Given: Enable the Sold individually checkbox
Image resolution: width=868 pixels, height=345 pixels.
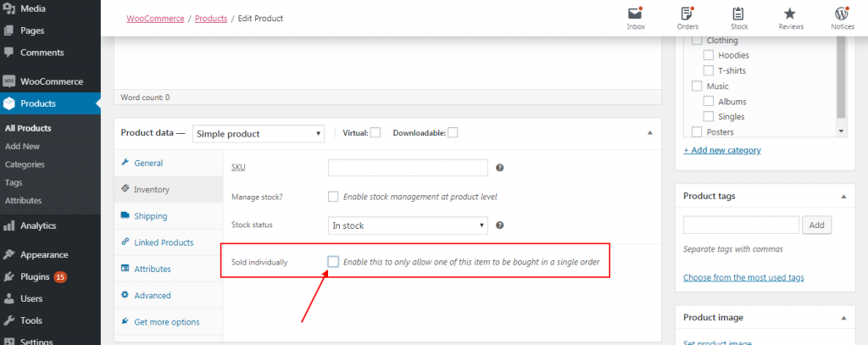Looking at the screenshot, I should [x=333, y=261].
